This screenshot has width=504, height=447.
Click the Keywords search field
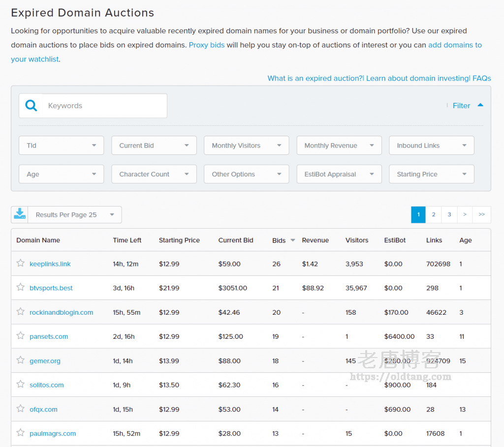click(x=103, y=106)
